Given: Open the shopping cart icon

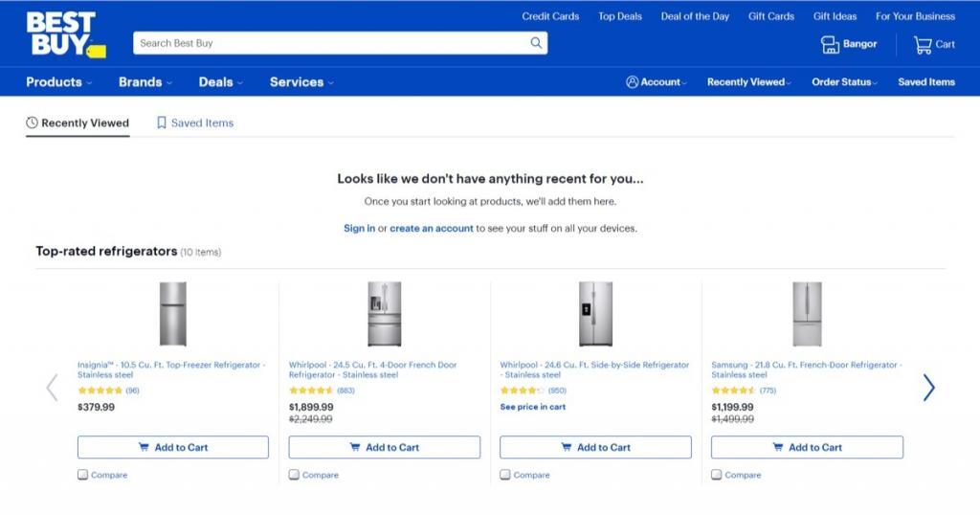Looking at the screenshot, I should (x=923, y=44).
